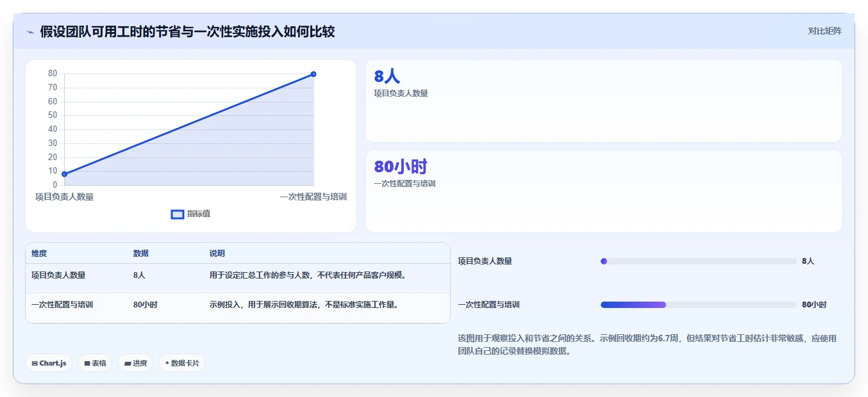This screenshot has height=397, width=868.
Task: Click the 数据 column header
Action: [x=141, y=254]
